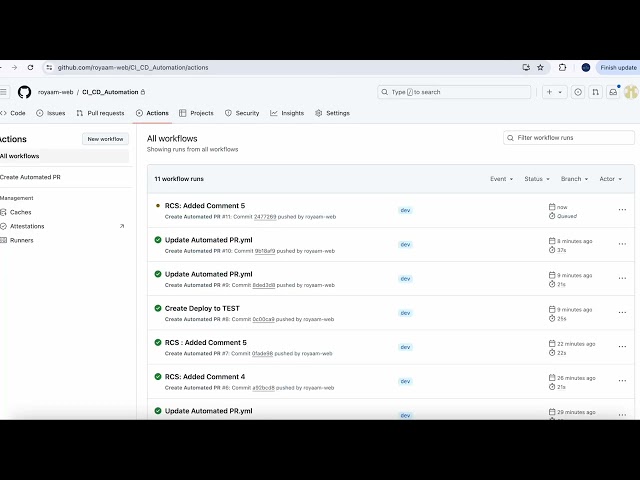
Task: Open options for RCS : Added Comment 5 #7 run
Action: tap(622, 347)
